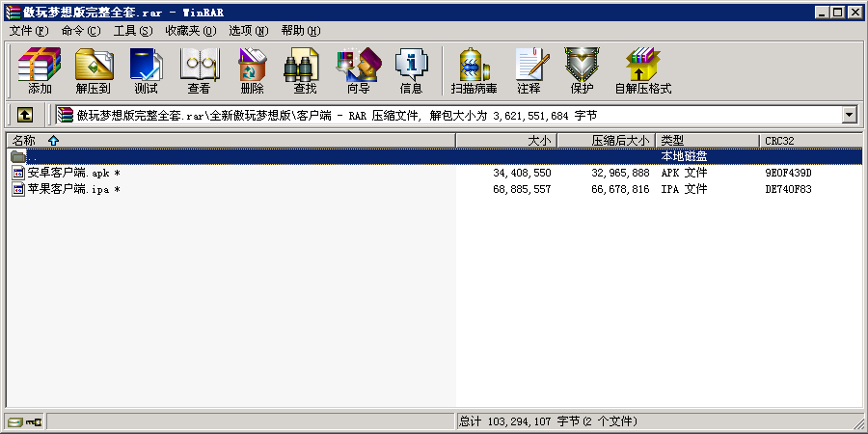Viewport: 868px width, 434px height.
Task: Select the 苹果客户端.ipa file row
Action: (68, 189)
